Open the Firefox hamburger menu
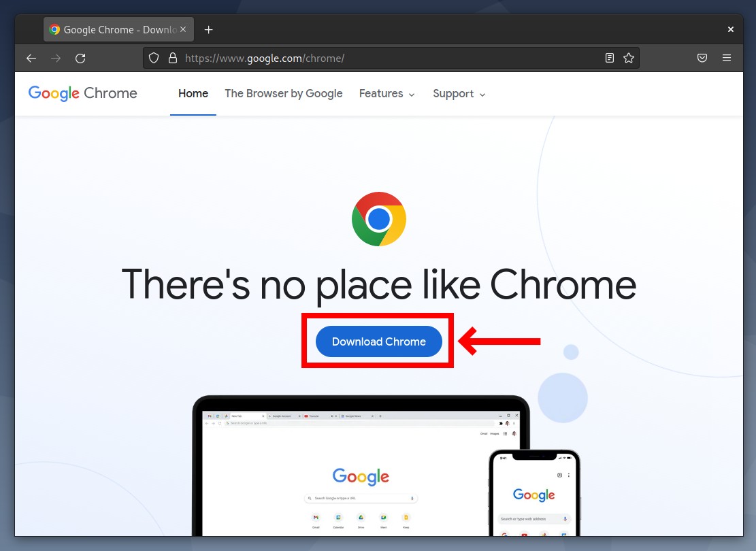 pyautogui.click(x=727, y=59)
